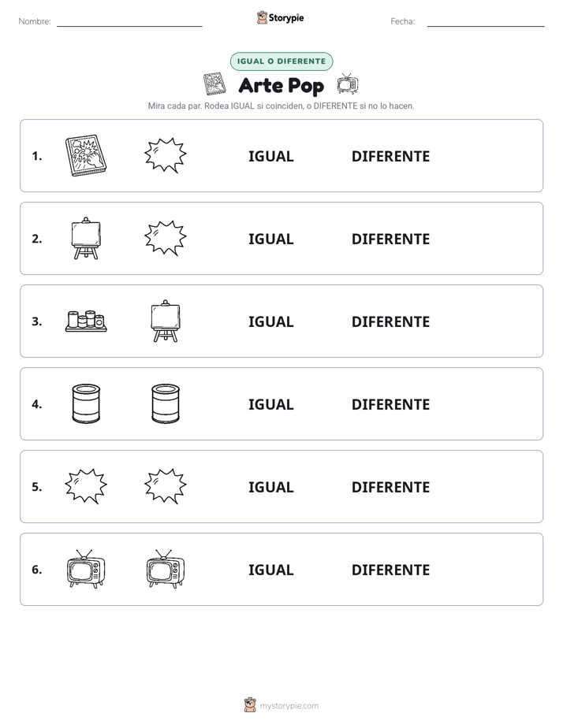The height and width of the screenshot is (728, 563).
Task: Click the retro TV icon beside the Arte Pop title
Action: tap(348, 84)
